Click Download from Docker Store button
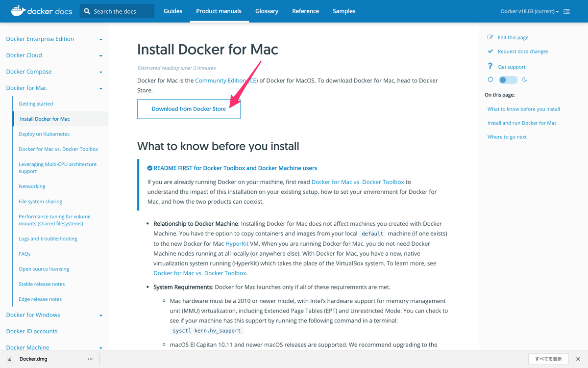The width and height of the screenshot is (588, 368). coord(189,109)
